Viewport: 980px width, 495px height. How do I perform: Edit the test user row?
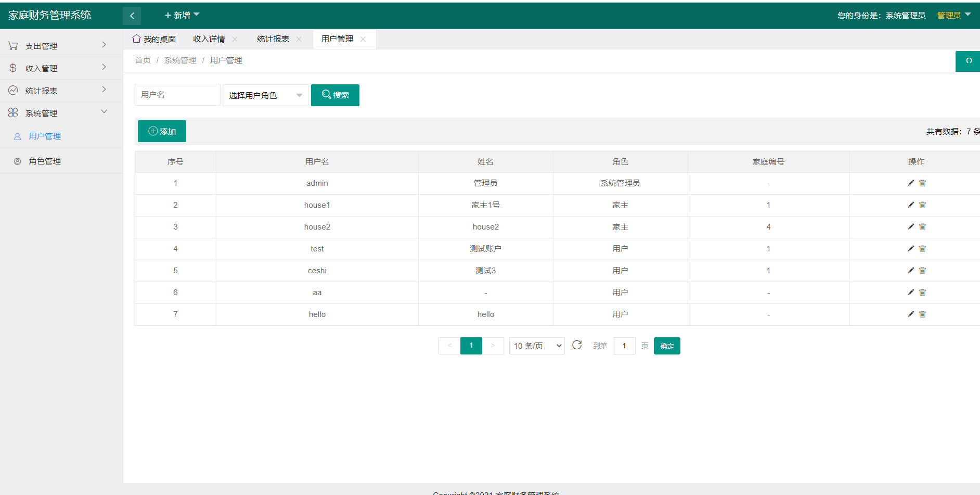point(911,249)
